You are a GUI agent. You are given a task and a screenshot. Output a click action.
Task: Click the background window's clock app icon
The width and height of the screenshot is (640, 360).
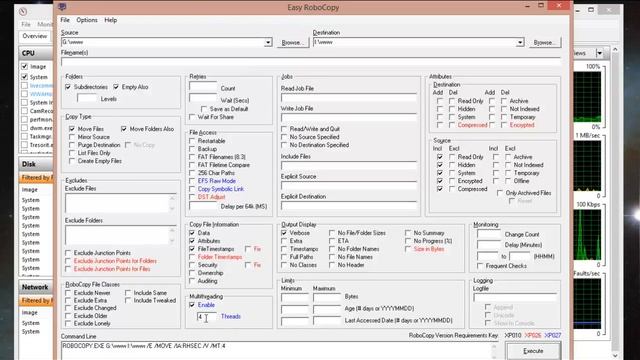23,11
